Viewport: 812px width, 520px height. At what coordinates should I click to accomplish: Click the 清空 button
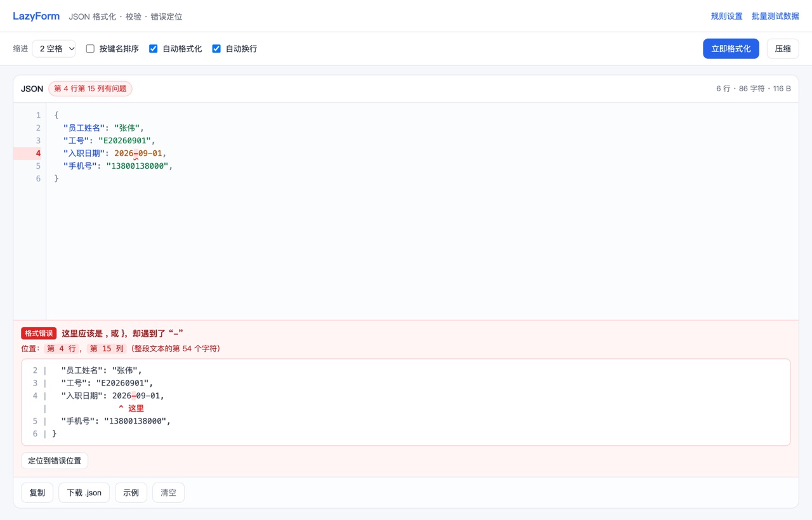[169, 493]
